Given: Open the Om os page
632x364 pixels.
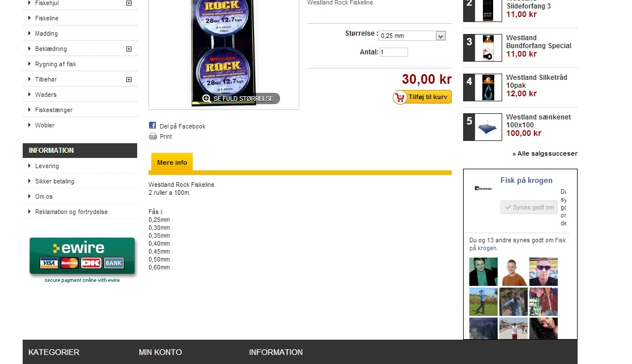Looking at the screenshot, I should 44,196.
